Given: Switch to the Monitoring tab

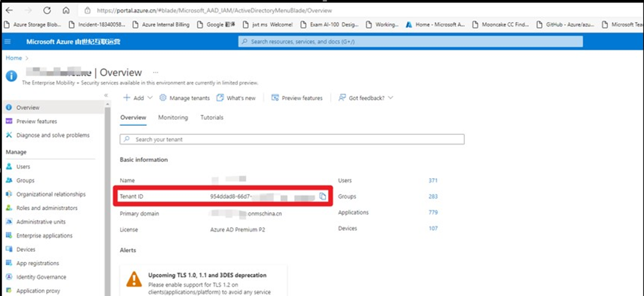Looking at the screenshot, I should point(173,118).
